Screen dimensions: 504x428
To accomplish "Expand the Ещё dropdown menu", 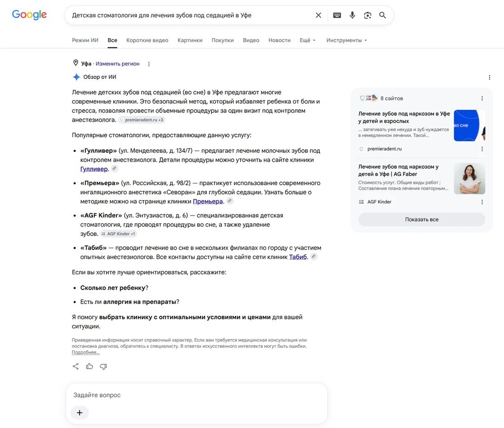I will click(x=308, y=40).
